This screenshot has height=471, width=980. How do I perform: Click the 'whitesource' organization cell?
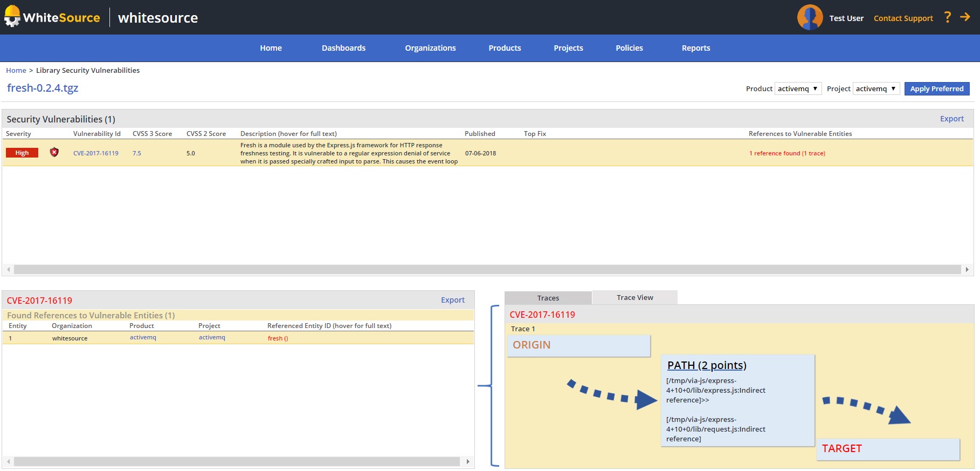(70, 338)
